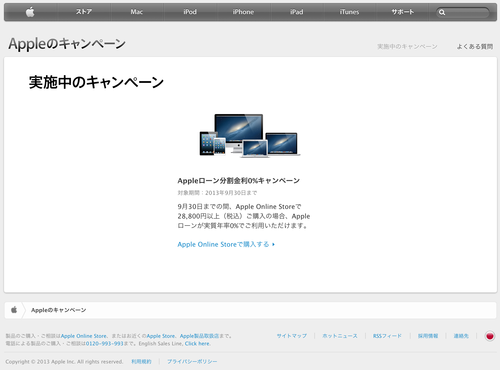The width and height of the screenshot is (500, 370).
Task: Click the search magnifier icon
Action: pos(442,12)
